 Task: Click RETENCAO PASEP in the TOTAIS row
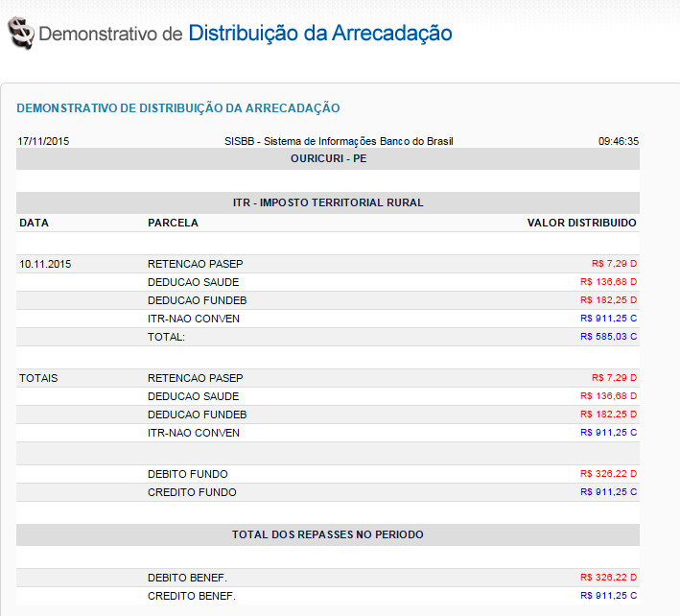[195, 378]
